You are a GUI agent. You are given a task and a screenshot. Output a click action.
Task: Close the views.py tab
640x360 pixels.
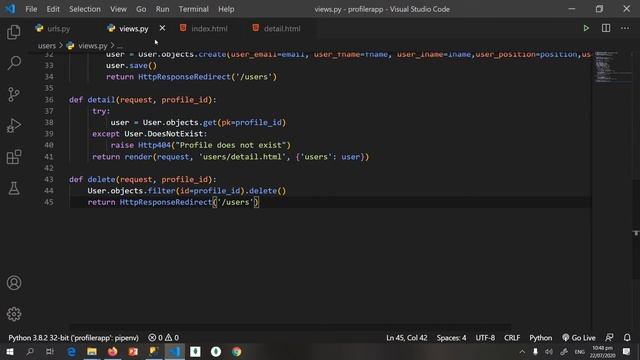pos(162,28)
